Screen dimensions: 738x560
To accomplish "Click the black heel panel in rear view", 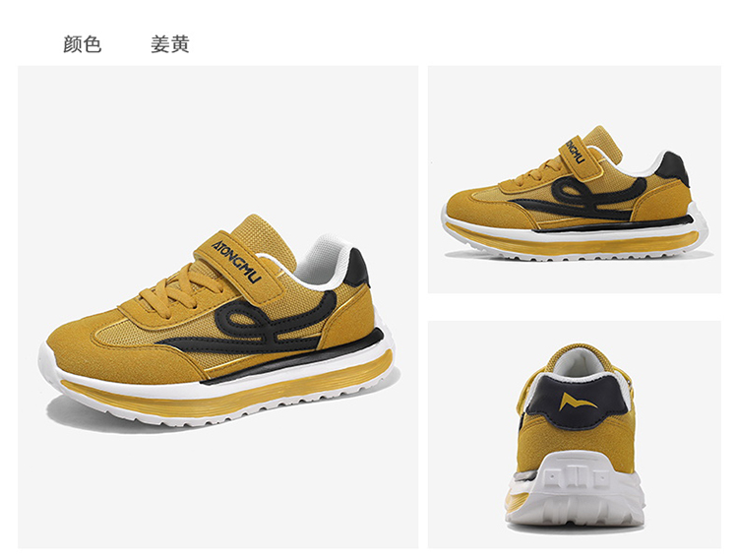I will [576, 399].
